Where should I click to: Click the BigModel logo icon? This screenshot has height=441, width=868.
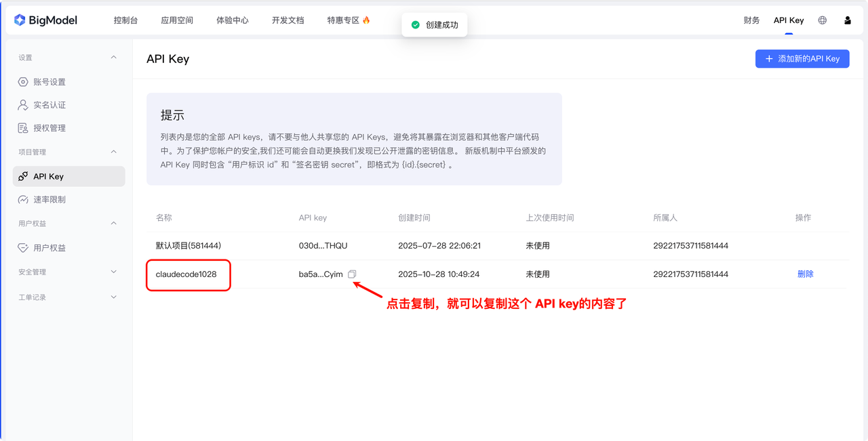(20, 20)
